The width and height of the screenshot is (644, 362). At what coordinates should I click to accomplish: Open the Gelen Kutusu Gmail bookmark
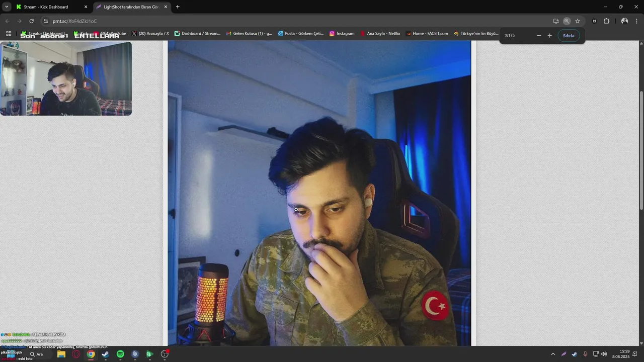click(249, 34)
